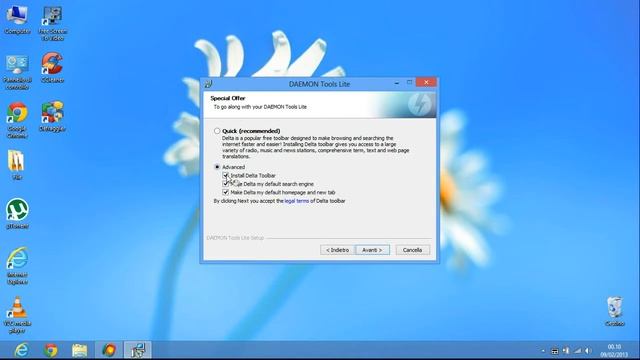Open File Explorer from the taskbar
The image size is (640, 360).
[x=80, y=350]
